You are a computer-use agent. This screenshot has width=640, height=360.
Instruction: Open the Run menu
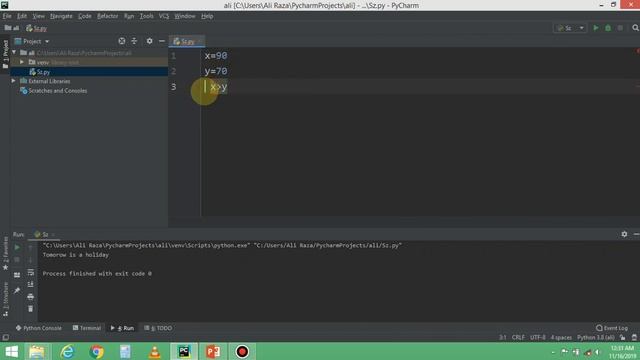pyautogui.click(x=129, y=16)
